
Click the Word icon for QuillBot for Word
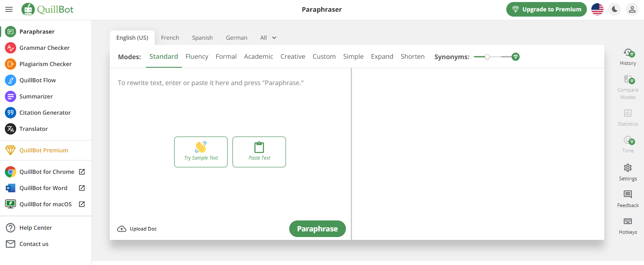point(11,188)
